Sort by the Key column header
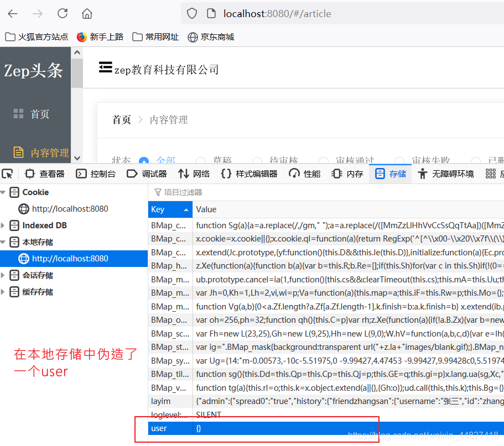This screenshot has height=446, width=504. [x=170, y=209]
